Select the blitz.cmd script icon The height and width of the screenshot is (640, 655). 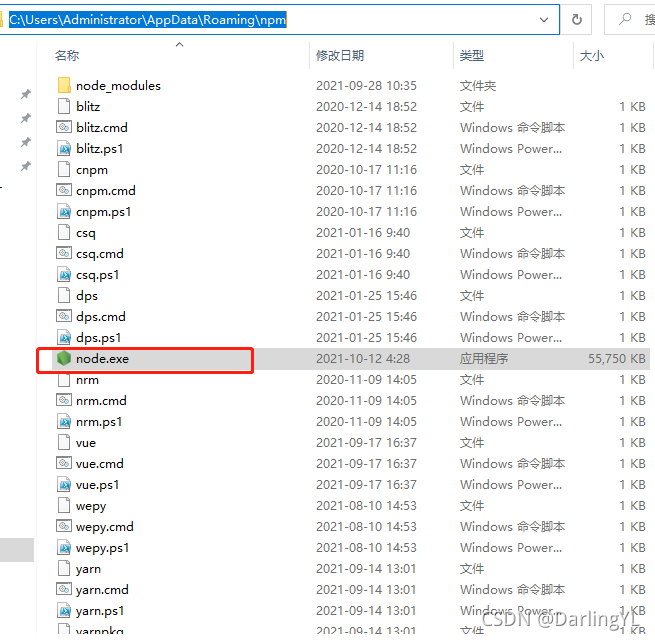[x=64, y=127]
